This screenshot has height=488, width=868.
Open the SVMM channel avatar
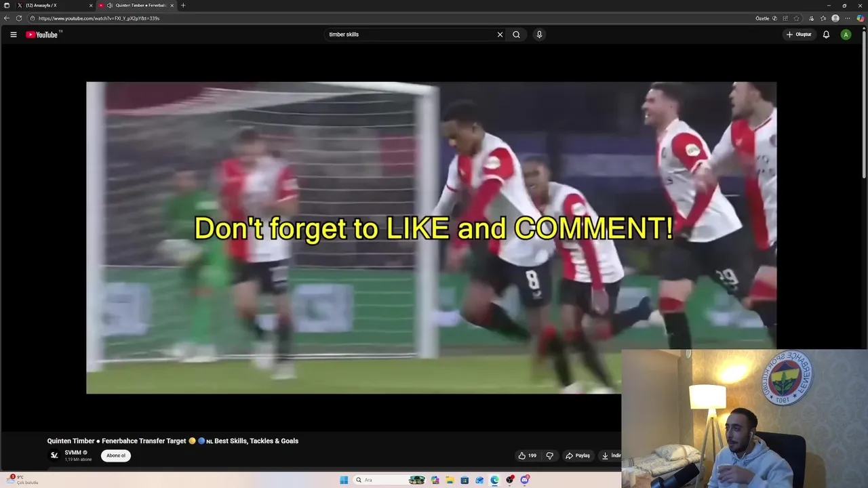54,455
